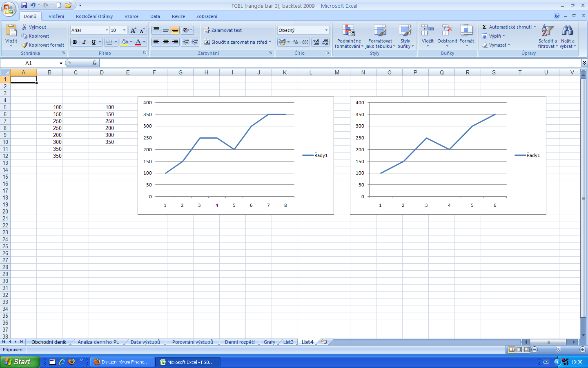Select the left line chart with eight points
Viewport: 588px width, 368px height.
click(236, 155)
